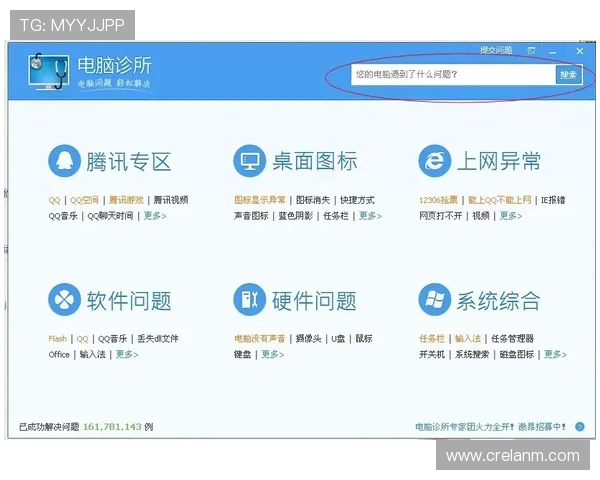
Task: Select 摄像头 link
Action: [x=308, y=339]
